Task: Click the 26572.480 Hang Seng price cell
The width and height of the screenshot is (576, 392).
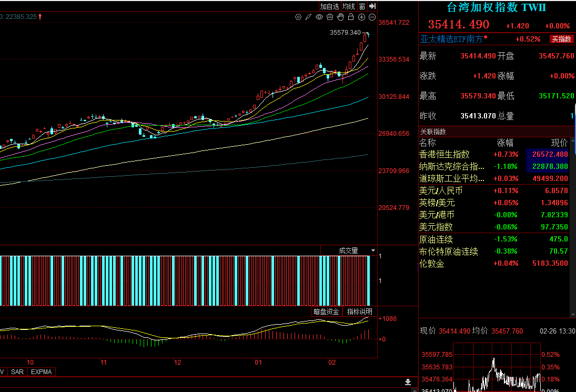Action: (548, 154)
